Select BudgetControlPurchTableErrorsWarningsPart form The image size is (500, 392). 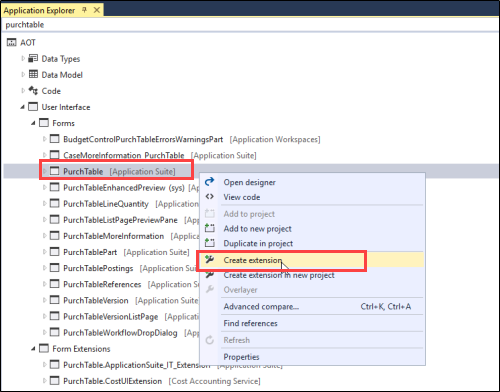(143, 139)
